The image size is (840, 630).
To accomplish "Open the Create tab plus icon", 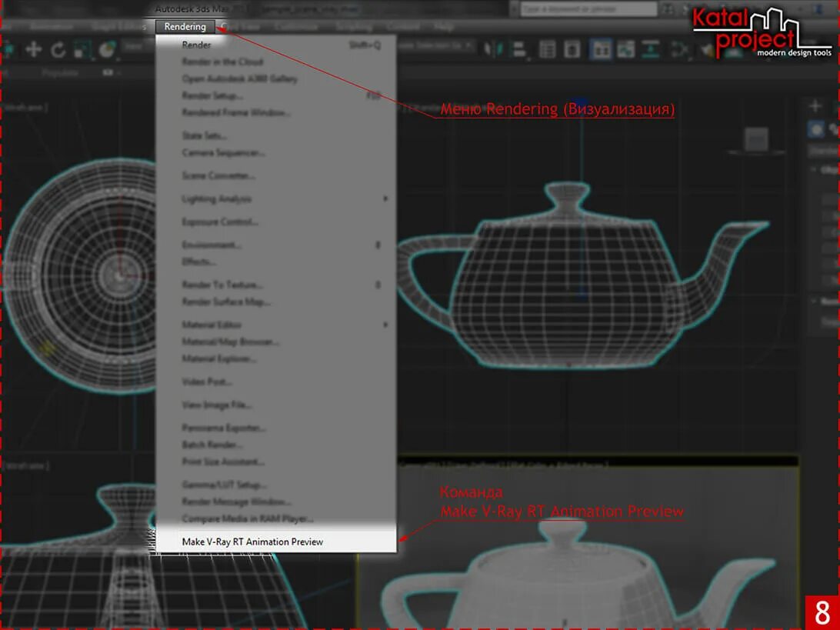I will 815,106.
